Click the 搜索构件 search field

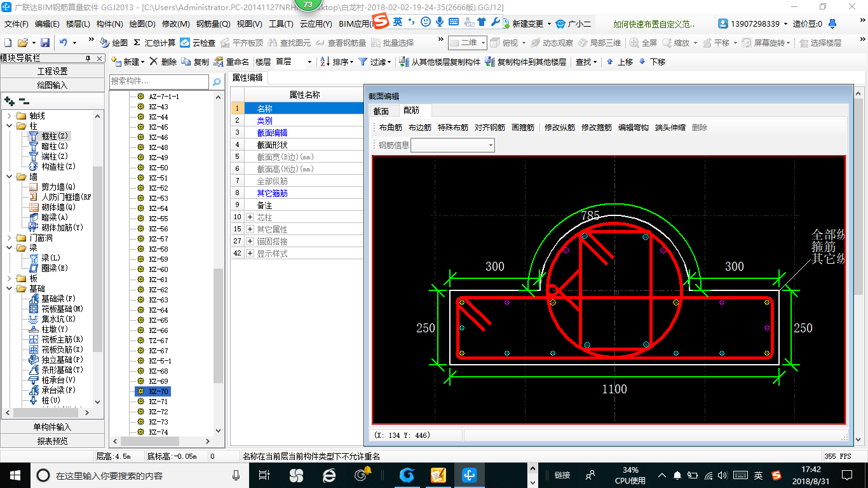click(x=159, y=81)
